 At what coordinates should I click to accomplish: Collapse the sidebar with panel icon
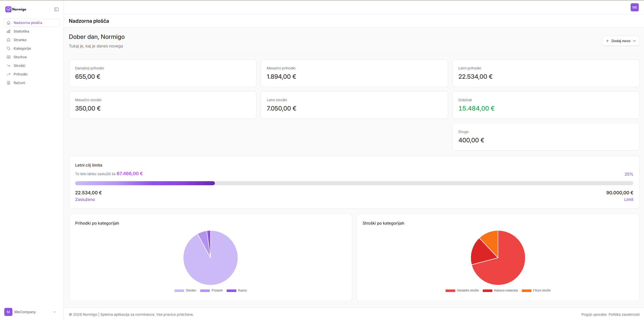56,9
